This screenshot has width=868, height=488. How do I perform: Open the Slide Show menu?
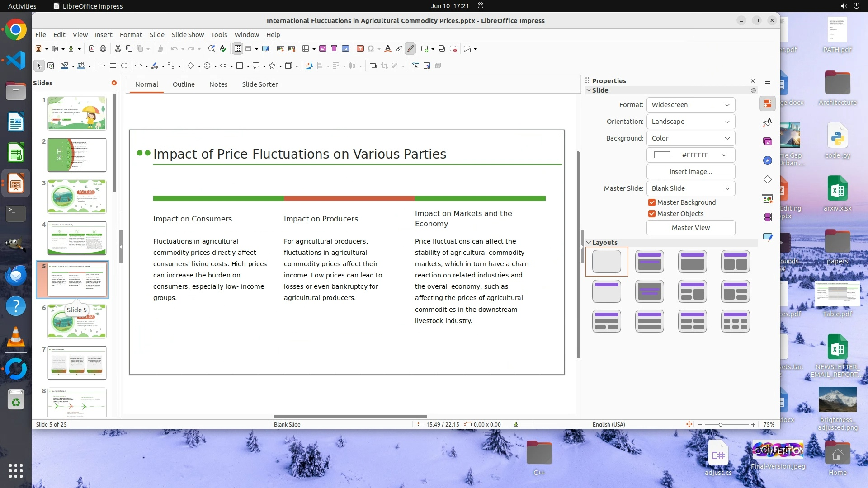[x=188, y=35]
